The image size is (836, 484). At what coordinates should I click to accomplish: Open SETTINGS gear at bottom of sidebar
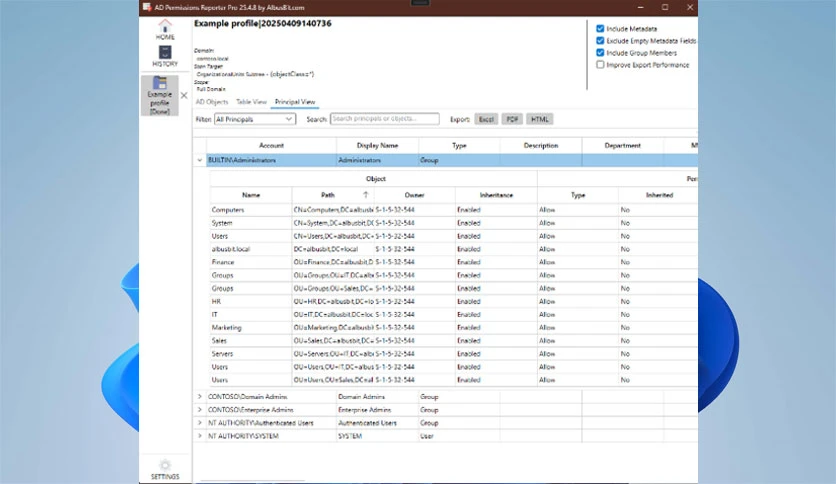[165, 469]
